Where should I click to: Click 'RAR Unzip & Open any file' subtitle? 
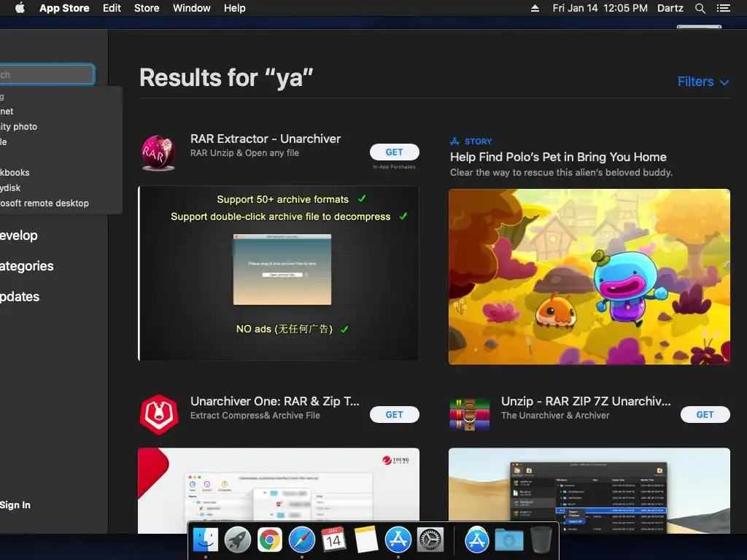point(244,153)
